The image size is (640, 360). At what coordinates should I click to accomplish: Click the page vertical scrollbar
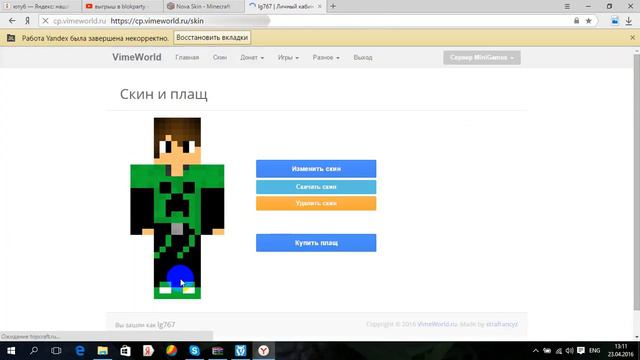click(x=636, y=182)
